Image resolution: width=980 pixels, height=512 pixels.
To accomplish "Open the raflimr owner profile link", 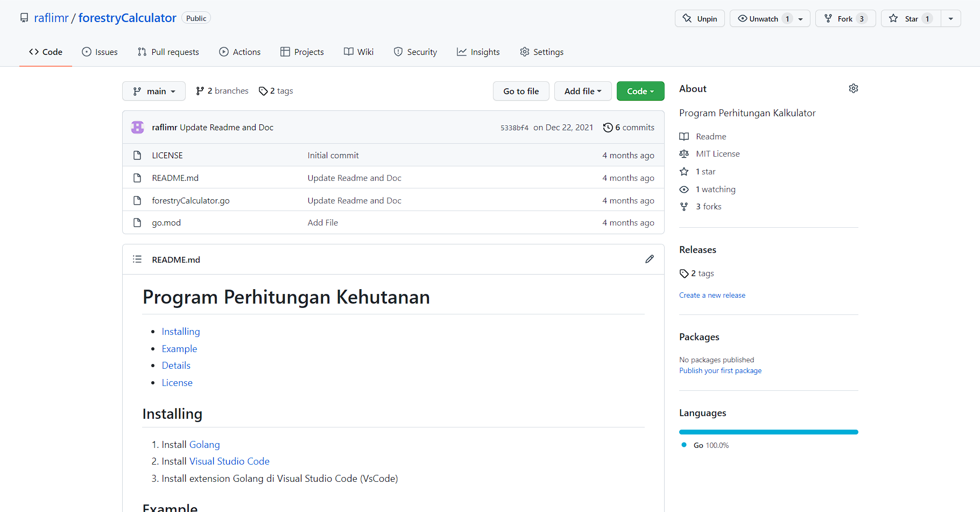I will click(51, 18).
